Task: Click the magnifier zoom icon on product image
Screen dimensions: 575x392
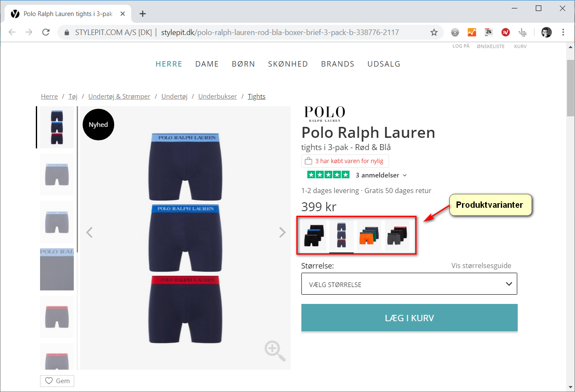Action: (275, 351)
